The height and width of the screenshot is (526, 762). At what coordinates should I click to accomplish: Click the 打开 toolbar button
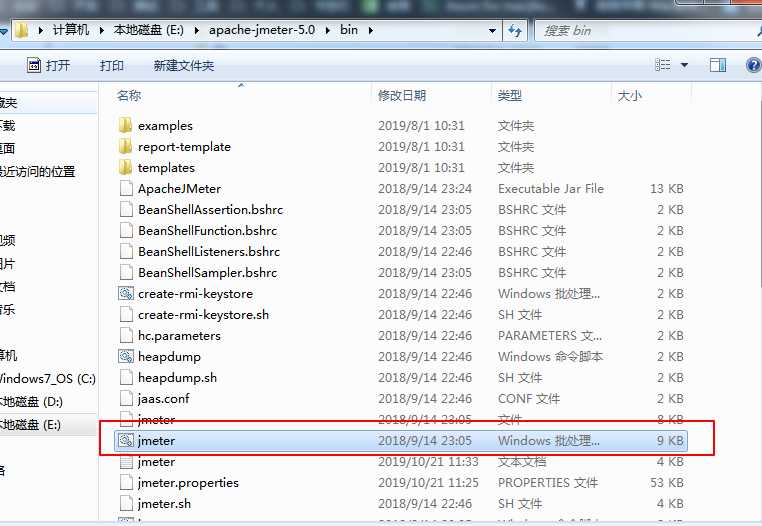49,65
